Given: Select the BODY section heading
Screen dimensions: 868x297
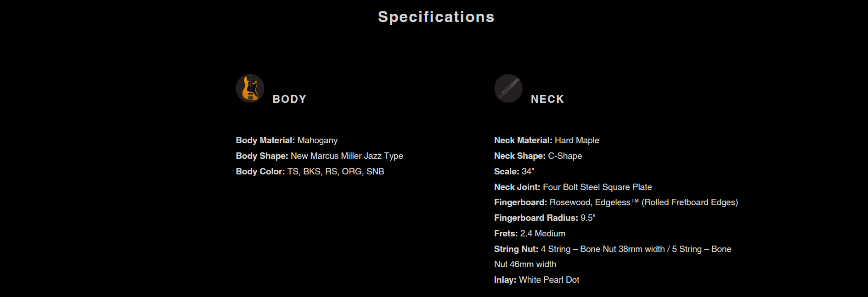Looking at the screenshot, I should (289, 99).
